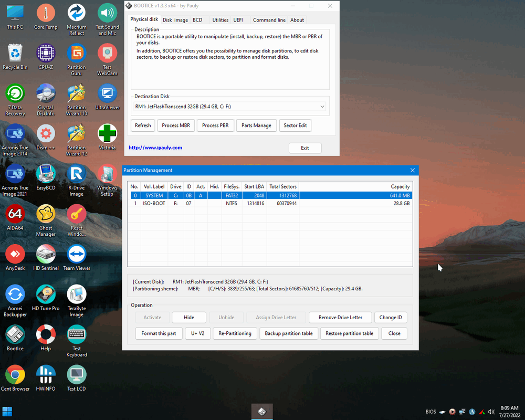
Task: Open Test LCD desktop icon
Action: pos(76,379)
